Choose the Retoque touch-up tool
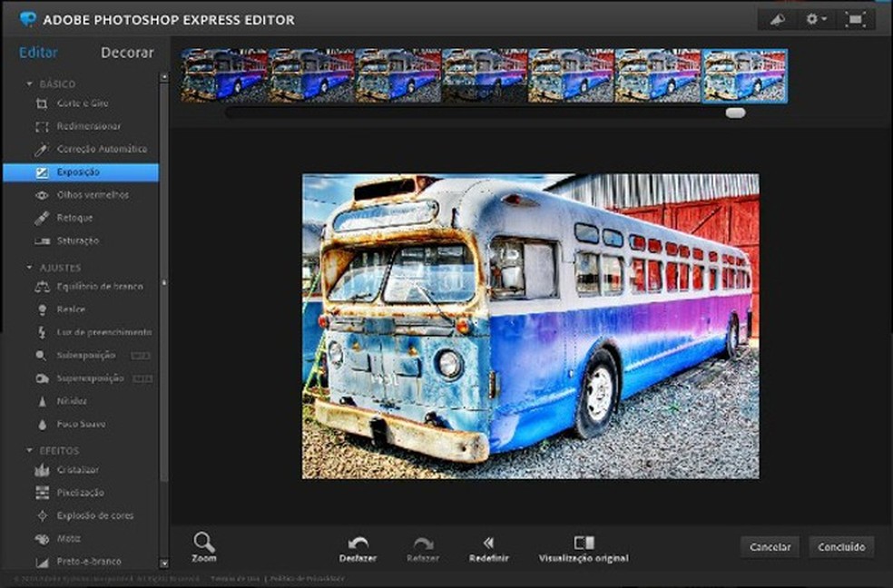Image resolution: width=893 pixels, height=588 pixels. coord(74,218)
